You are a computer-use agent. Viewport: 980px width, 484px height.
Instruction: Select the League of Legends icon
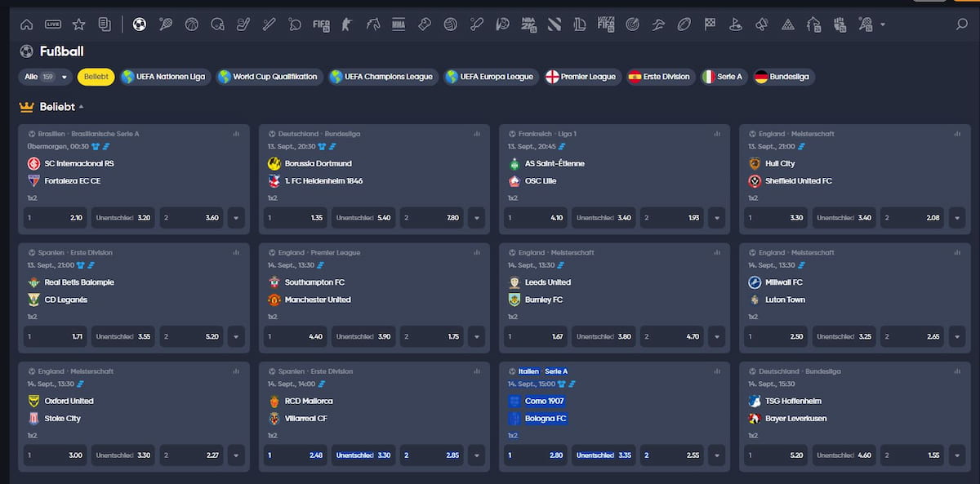[580, 24]
